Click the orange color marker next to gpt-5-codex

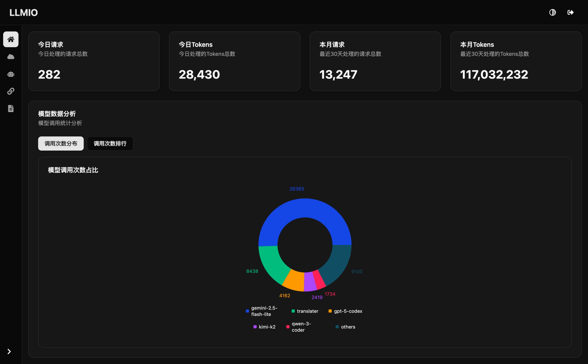330,311
